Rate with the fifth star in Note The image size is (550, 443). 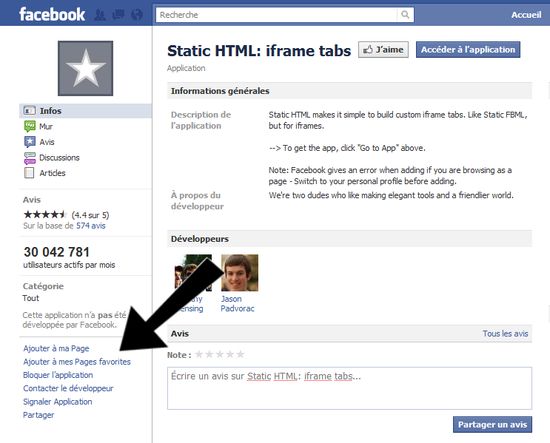tap(240, 355)
